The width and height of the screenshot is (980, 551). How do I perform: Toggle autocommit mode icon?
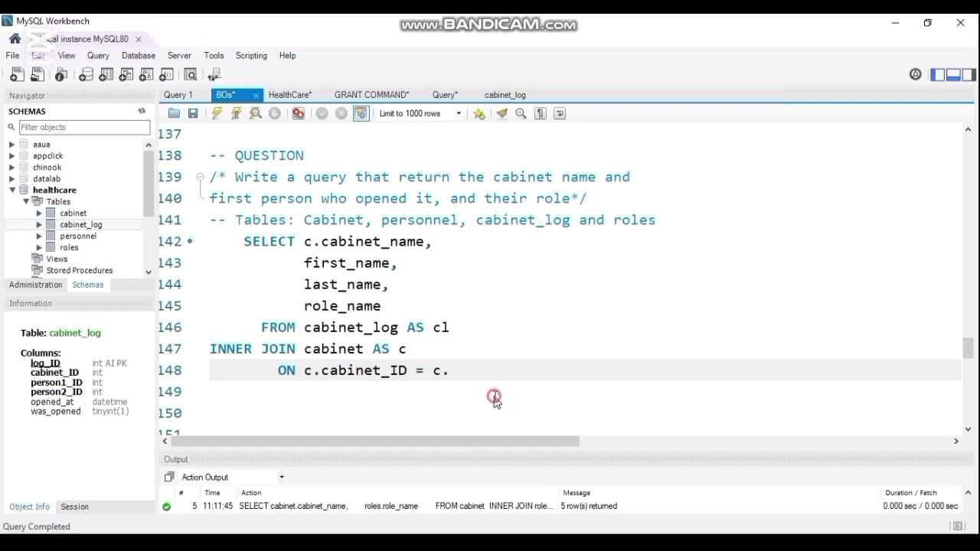pyautogui.click(x=361, y=113)
